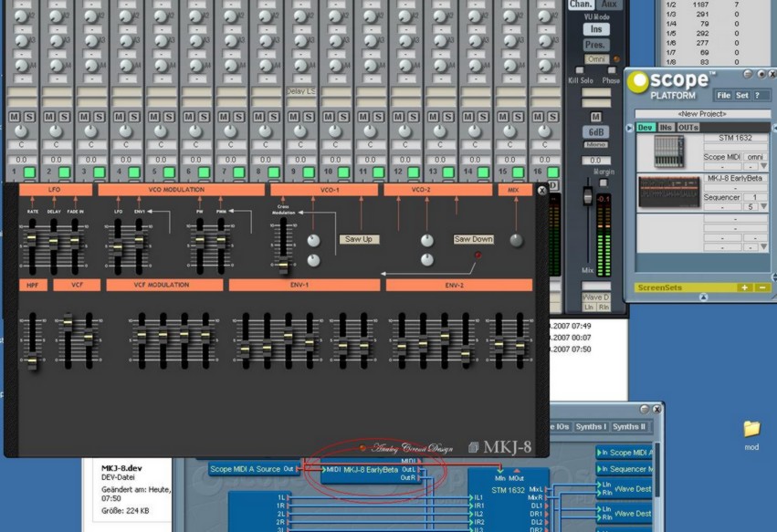777x532 pixels.
Task: Click the pan knob on mixer channel 16
Action: coord(544,131)
